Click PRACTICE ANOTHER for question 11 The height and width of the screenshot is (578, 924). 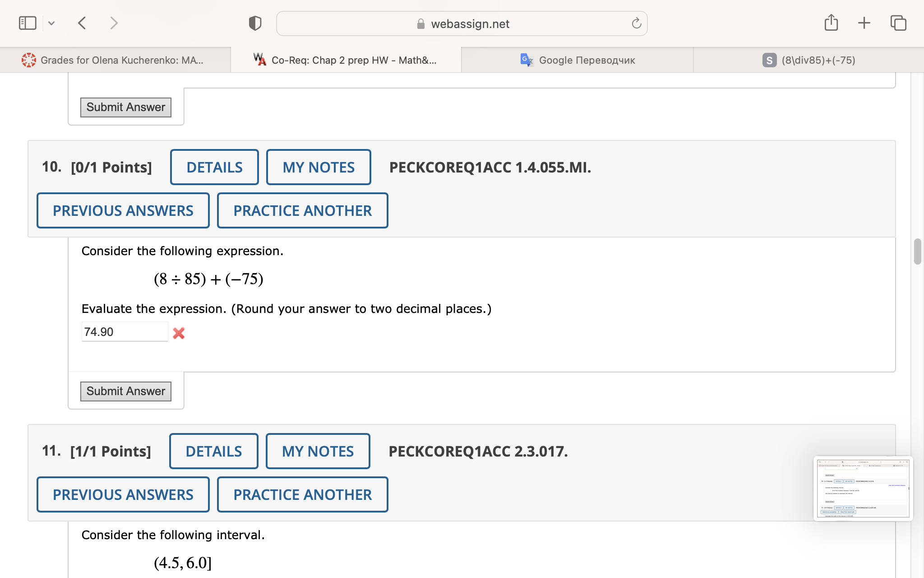[302, 494]
